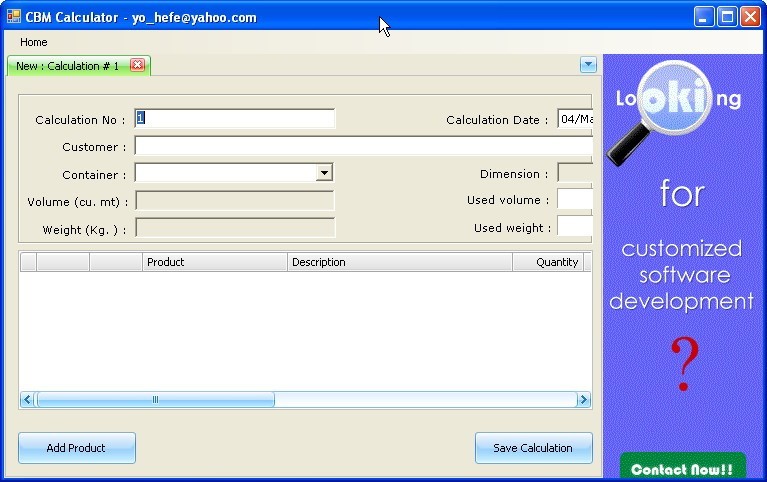The width and height of the screenshot is (767, 482).
Task: Click the horizontal scrollbar right arrow
Action: 584,400
